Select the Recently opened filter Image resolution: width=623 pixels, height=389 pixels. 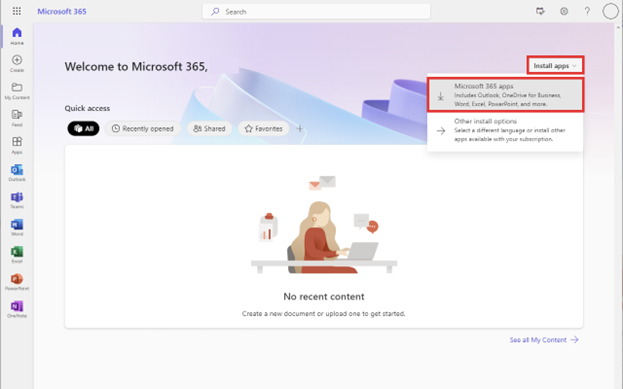pos(143,128)
